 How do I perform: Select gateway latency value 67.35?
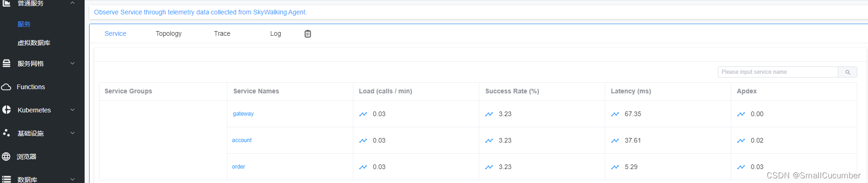[x=633, y=114]
